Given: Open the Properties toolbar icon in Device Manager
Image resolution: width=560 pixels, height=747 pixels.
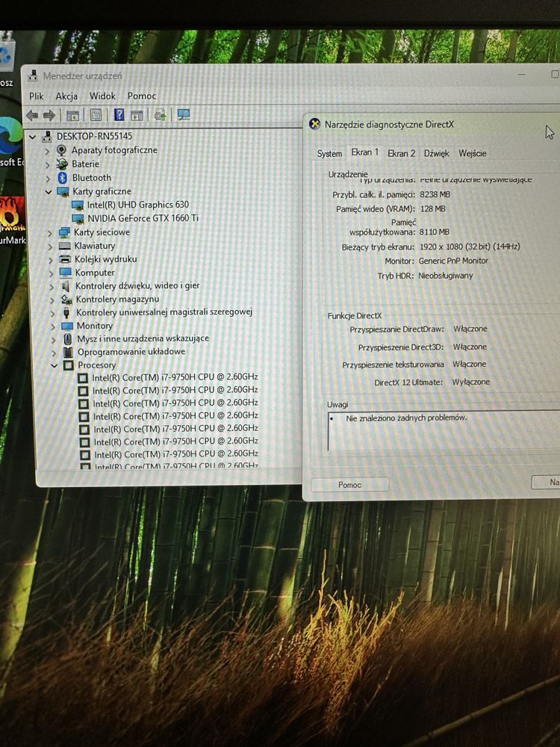Looking at the screenshot, I should click(x=96, y=115).
